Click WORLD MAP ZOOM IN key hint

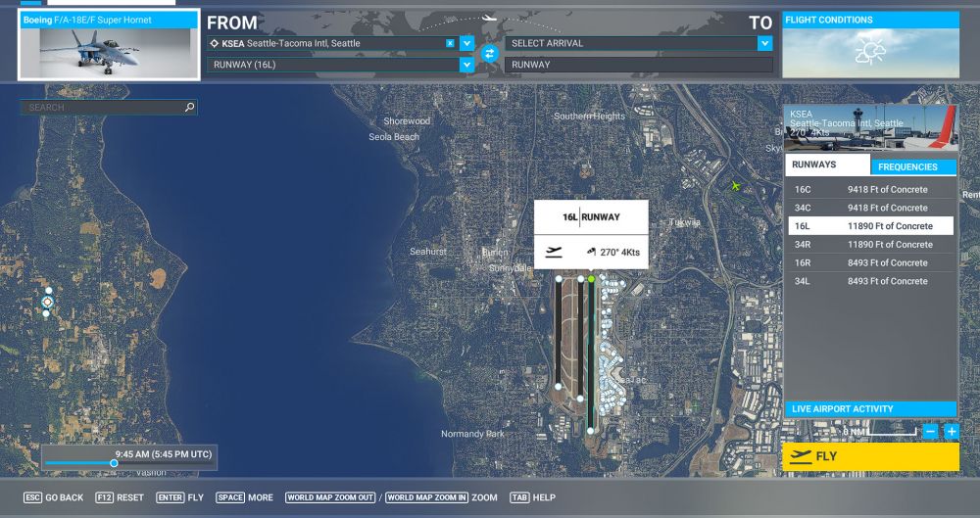pos(426,497)
